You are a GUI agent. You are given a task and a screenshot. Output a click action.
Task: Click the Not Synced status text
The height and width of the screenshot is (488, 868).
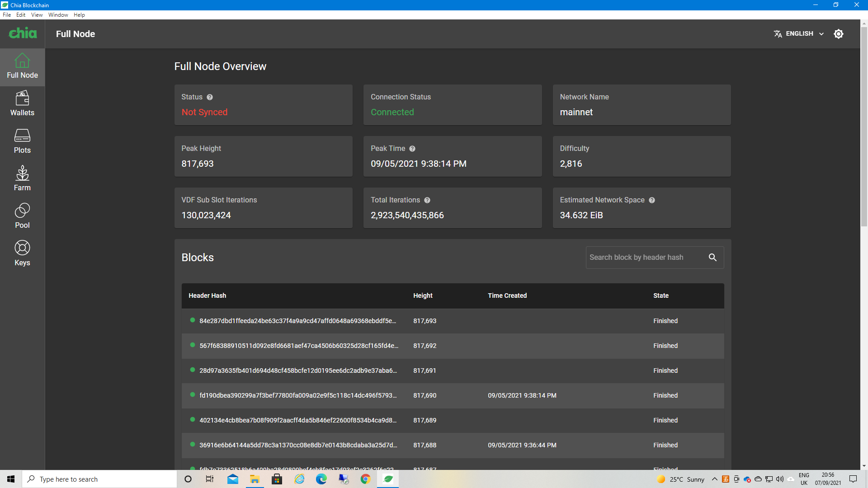click(204, 112)
